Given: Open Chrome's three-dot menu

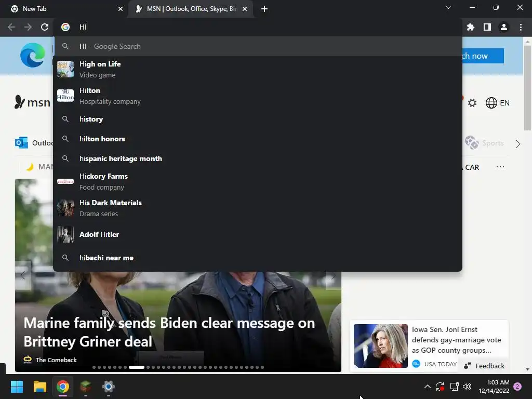Looking at the screenshot, I should pos(521,27).
